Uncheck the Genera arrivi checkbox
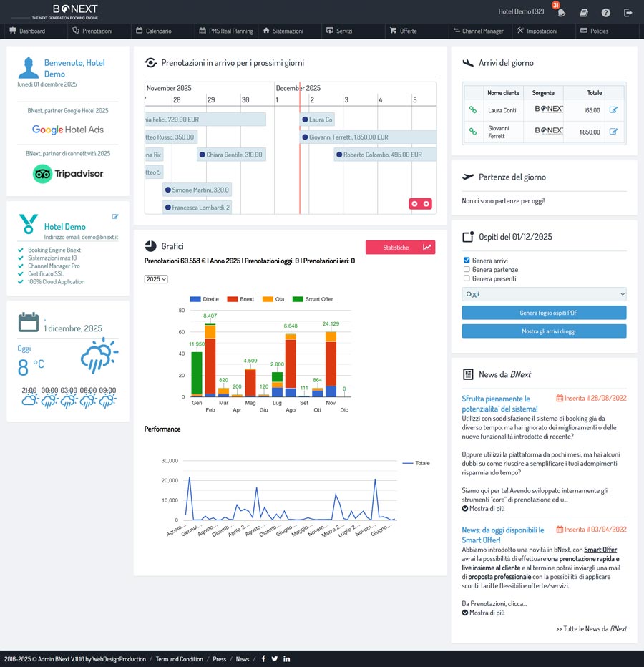644x667 pixels. pyautogui.click(x=467, y=260)
